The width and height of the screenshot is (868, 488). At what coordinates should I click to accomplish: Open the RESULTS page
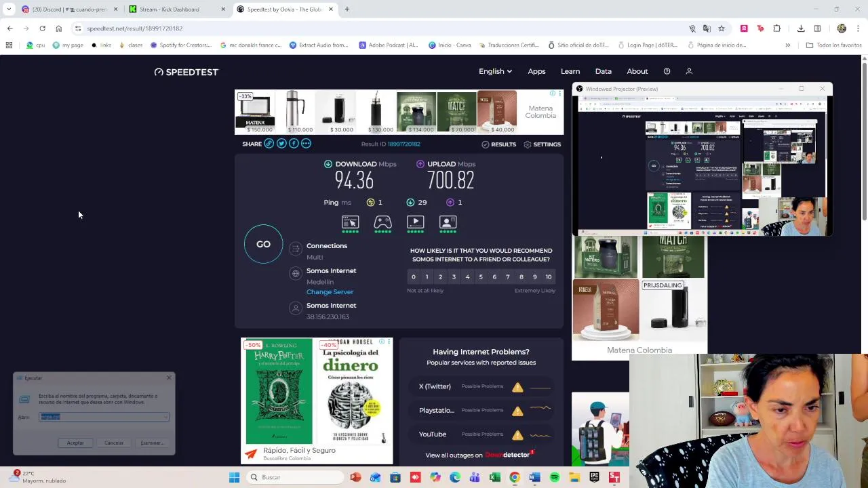(499, 144)
